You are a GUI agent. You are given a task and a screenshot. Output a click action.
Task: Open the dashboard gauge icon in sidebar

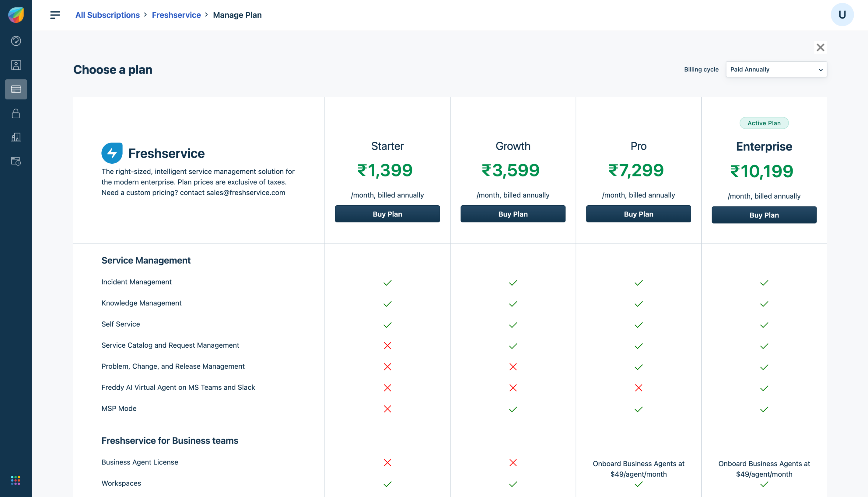(16, 41)
